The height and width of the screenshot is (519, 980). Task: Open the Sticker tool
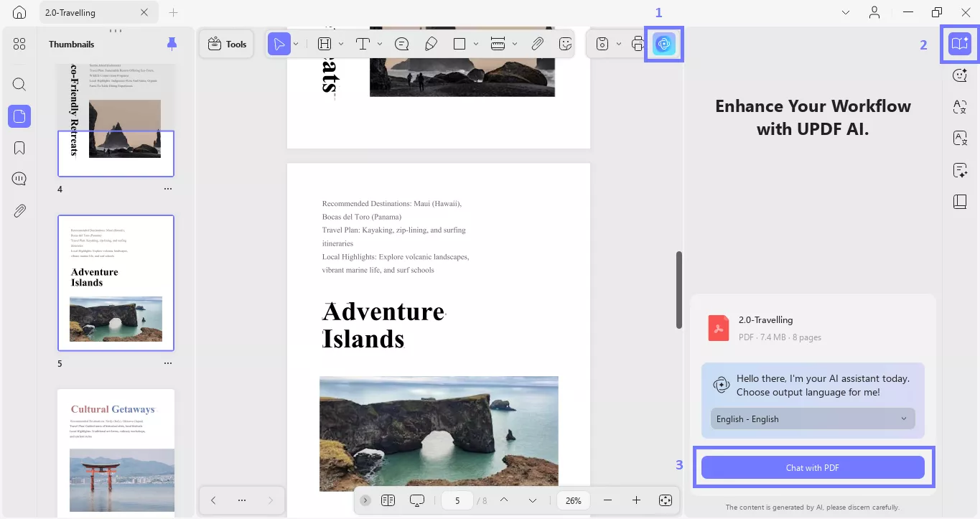[x=565, y=43]
